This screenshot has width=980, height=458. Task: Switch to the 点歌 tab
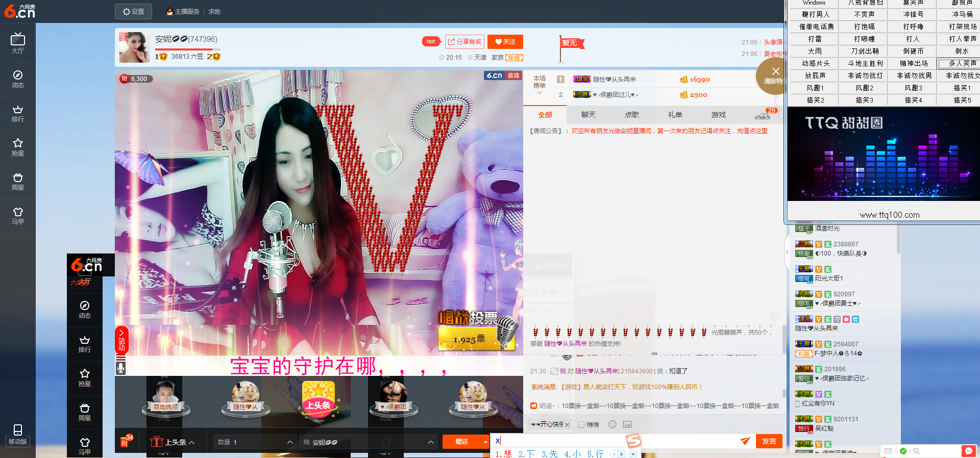point(632,115)
